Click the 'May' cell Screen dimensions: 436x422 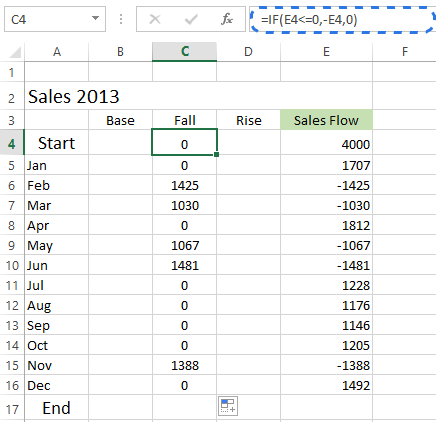(57, 245)
